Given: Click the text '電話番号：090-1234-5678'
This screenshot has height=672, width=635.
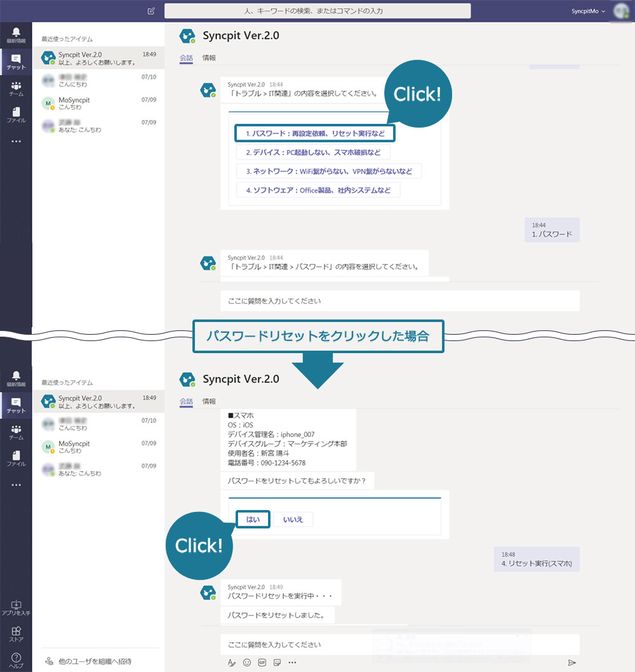Looking at the screenshot, I should [267, 463].
